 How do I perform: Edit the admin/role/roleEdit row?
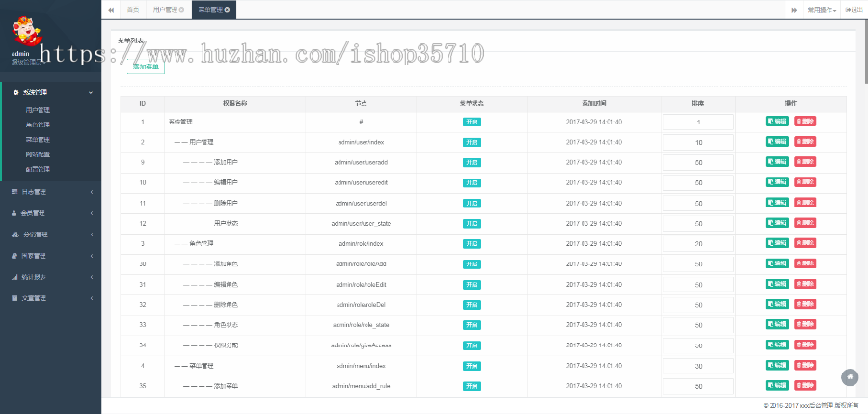[x=777, y=283]
